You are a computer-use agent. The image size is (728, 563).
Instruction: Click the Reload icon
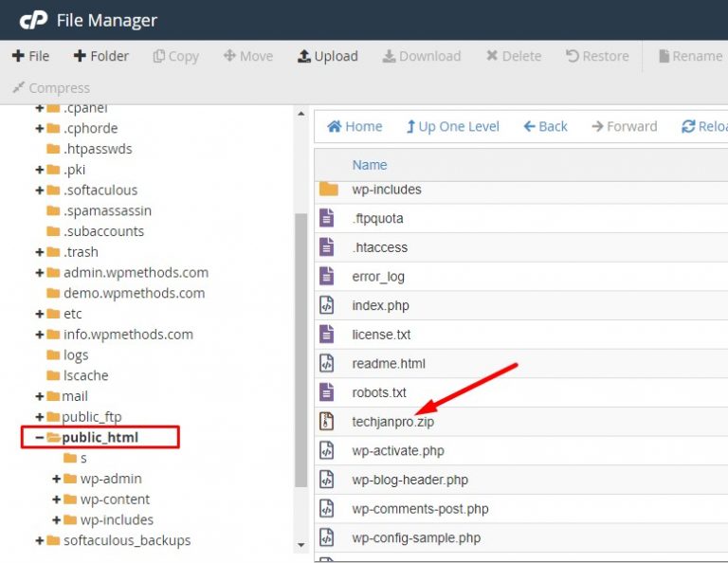coord(688,126)
